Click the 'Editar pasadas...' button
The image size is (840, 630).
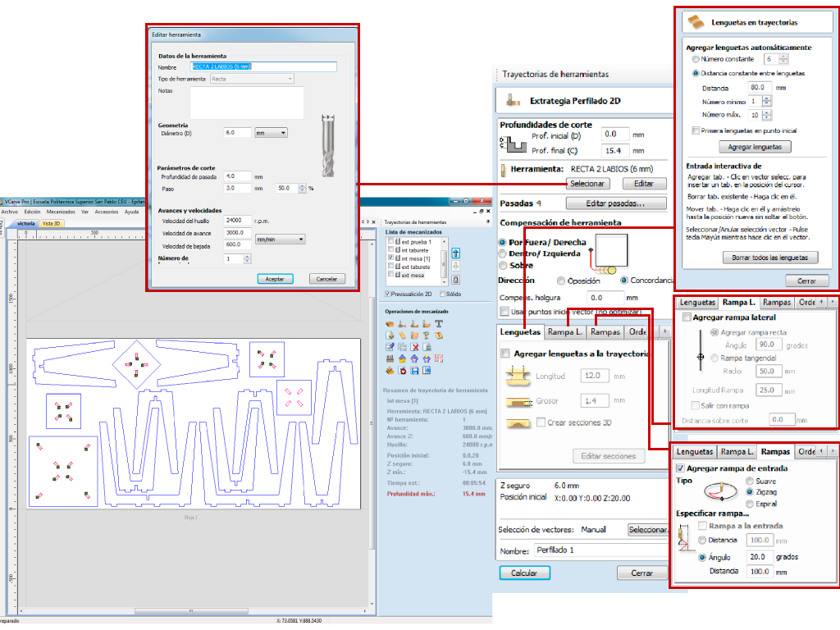(x=615, y=203)
